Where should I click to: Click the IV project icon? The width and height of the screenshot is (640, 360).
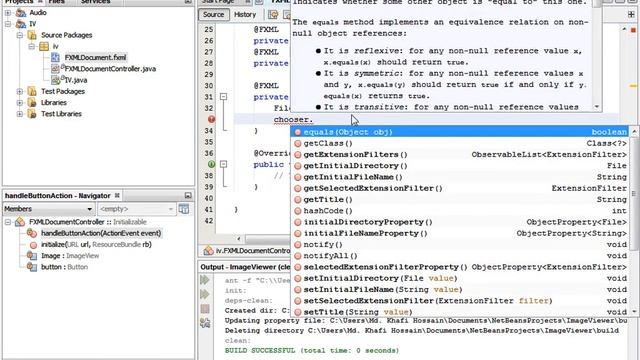[x=21, y=24]
